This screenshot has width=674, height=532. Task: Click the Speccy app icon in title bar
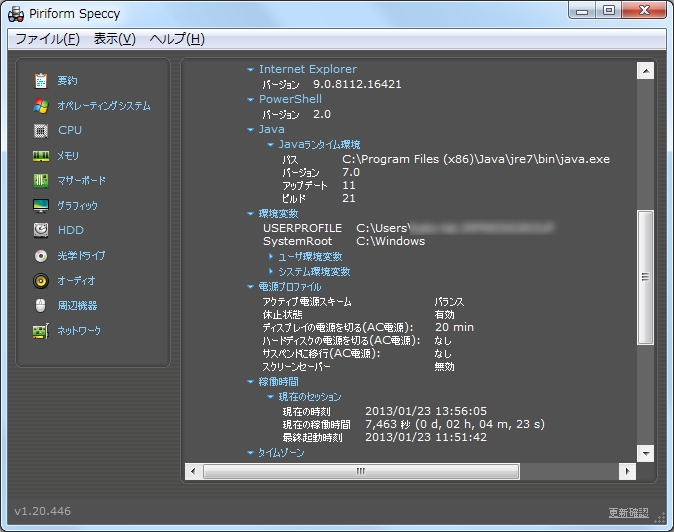[16, 14]
